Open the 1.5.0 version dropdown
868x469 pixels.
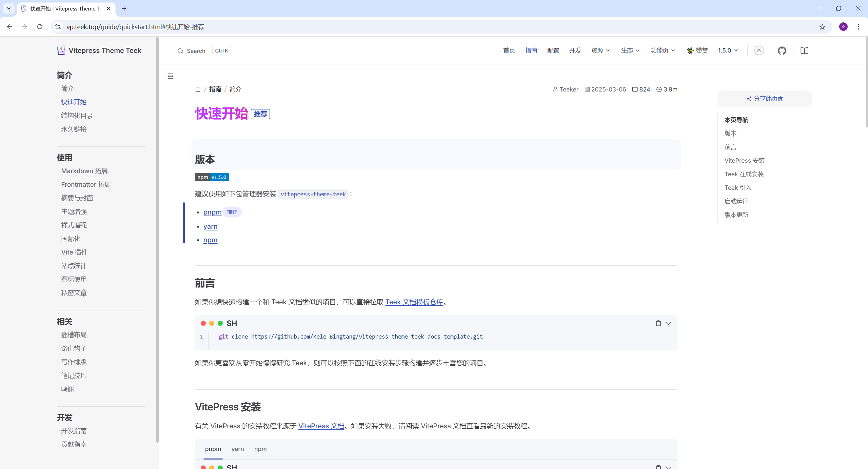pos(728,50)
